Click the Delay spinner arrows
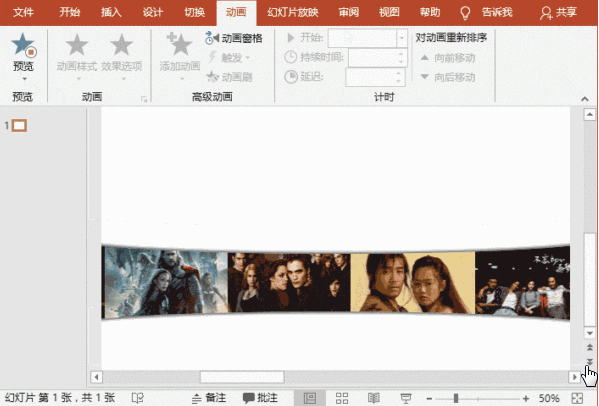This screenshot has width=599, height=406. (399, 77)
